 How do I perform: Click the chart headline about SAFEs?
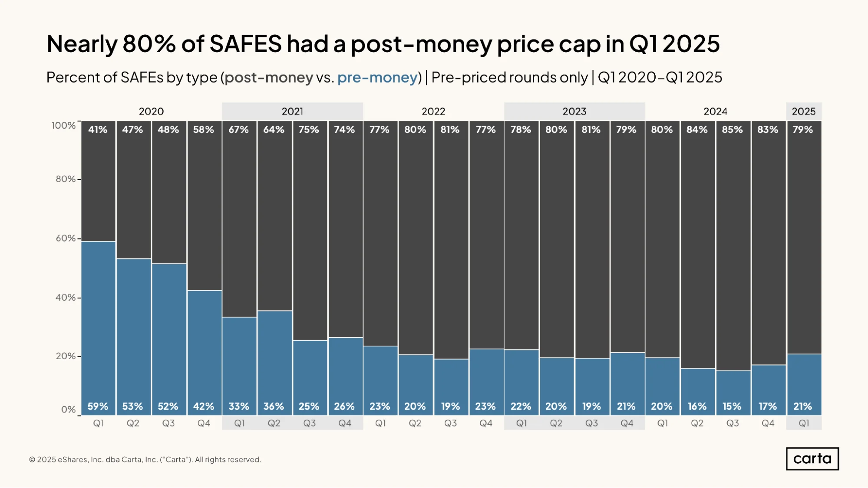[383, 43]
